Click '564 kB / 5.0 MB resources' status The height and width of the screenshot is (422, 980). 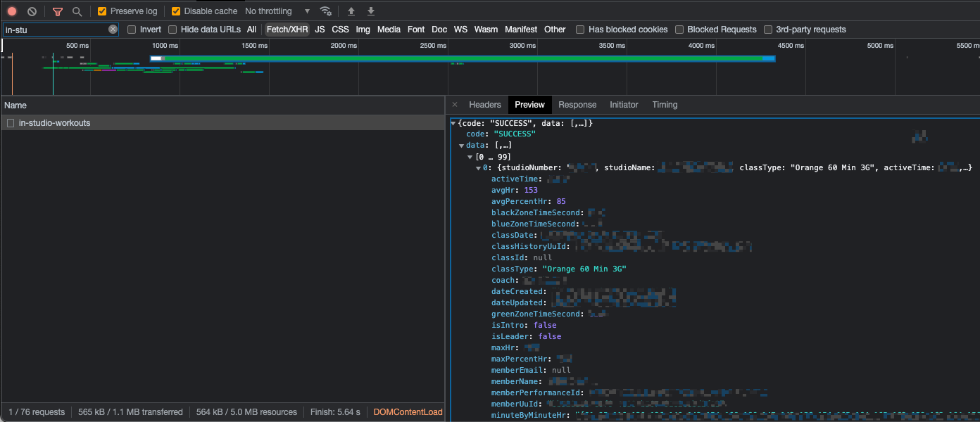[x=246, y=412]
